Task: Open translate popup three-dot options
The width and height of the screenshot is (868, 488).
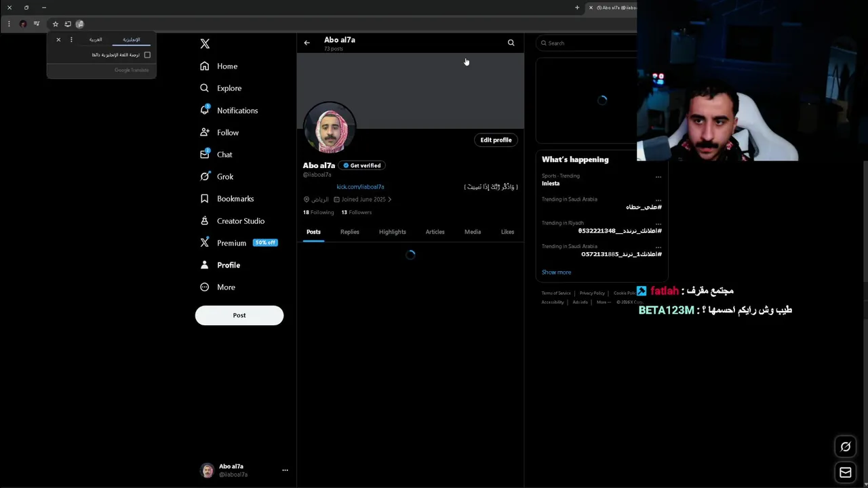Action: [71, 40]
